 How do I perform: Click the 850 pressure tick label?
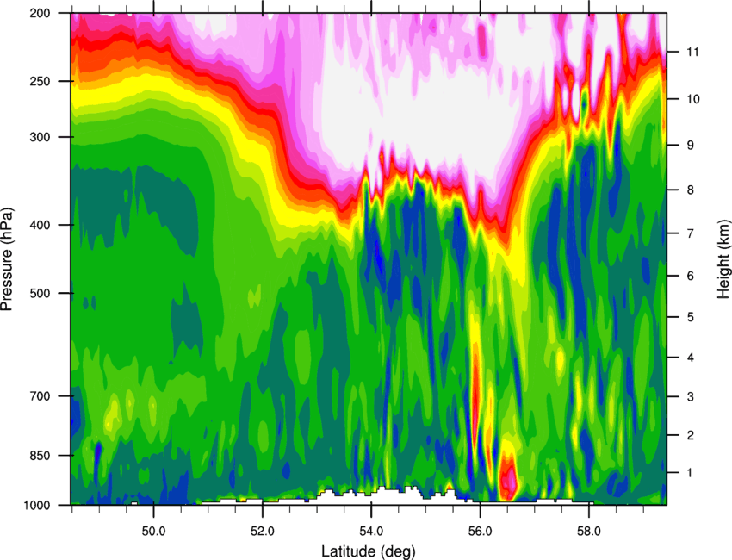pos(40,456)
